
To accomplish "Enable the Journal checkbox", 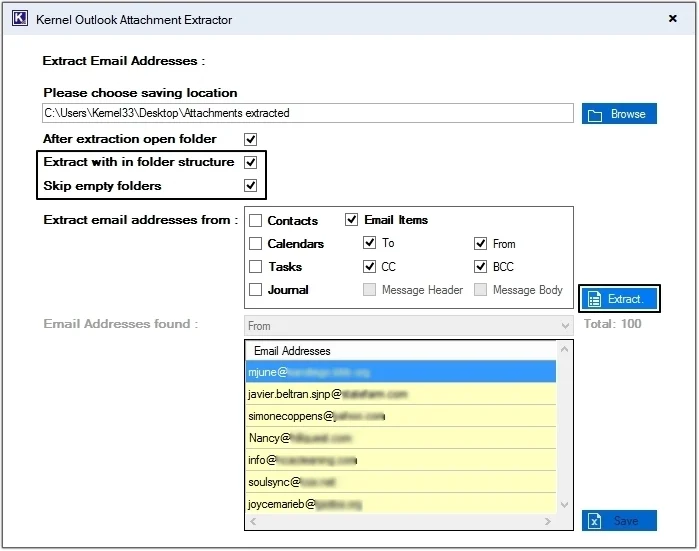I will coord(255,290).
